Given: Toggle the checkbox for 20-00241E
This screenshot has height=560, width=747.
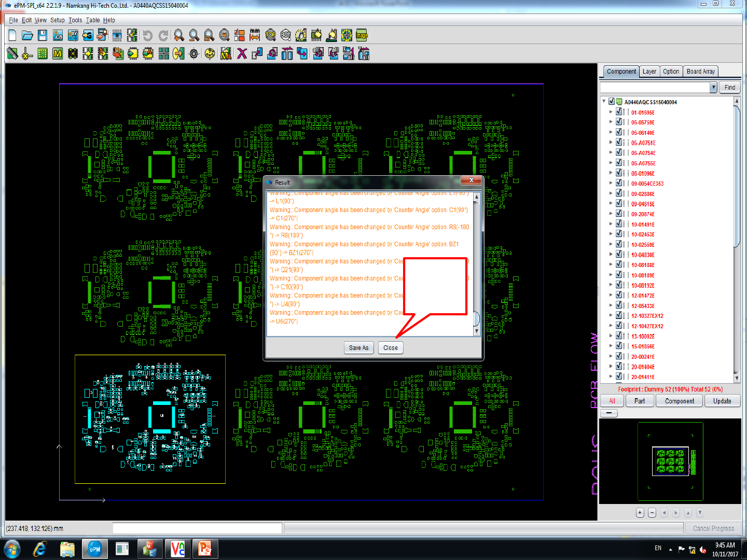Looking at the screenshot, I should pos(619,356).
